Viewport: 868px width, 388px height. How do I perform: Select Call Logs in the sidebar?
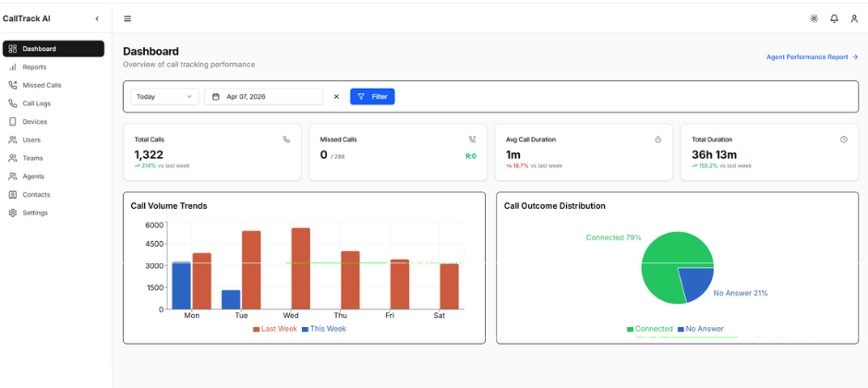click(37, 103)
